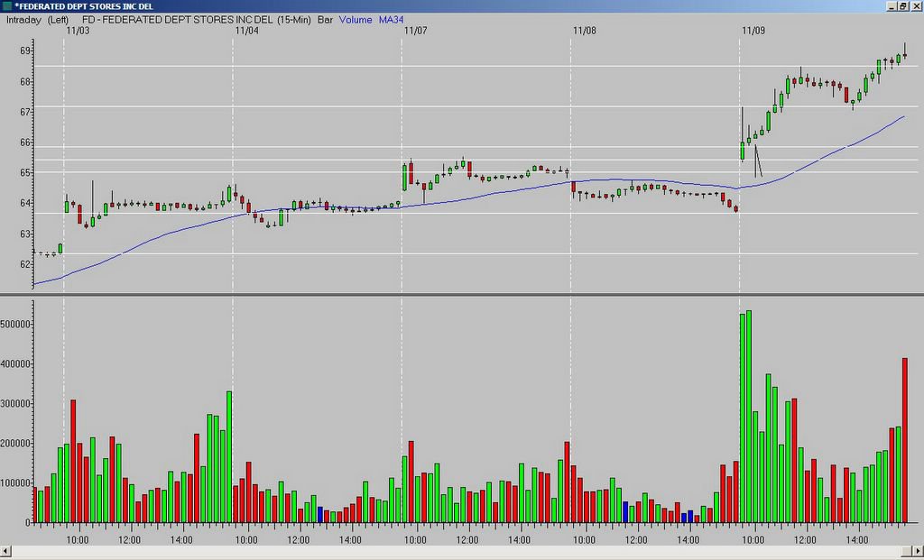Click the 66 price axis label

pos(24,143)
